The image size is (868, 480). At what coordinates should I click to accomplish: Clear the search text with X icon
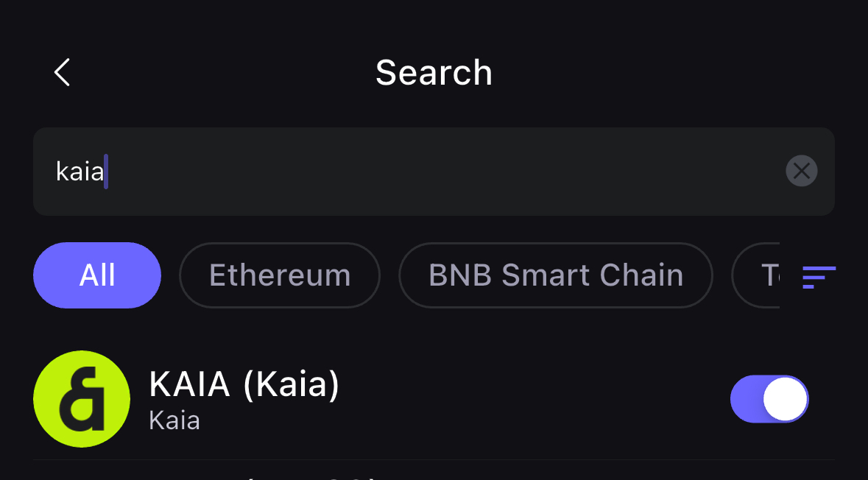point(801,171)
